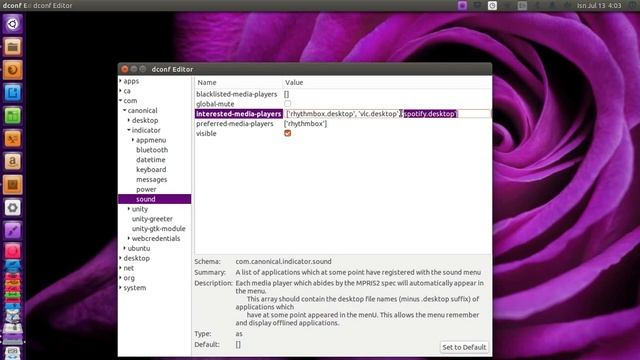Toggle the global-mute checkbox

tap(288, 104)
